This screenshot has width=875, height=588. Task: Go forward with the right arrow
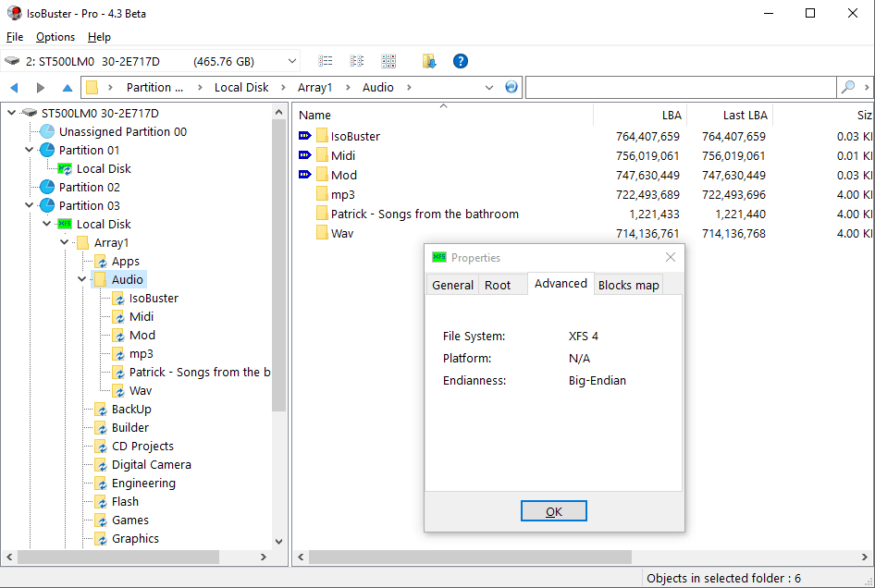point(40,88)
